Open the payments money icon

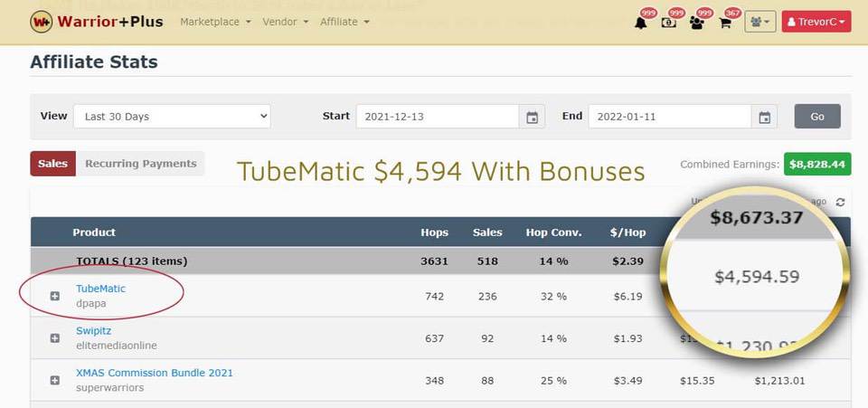(669, 23)
